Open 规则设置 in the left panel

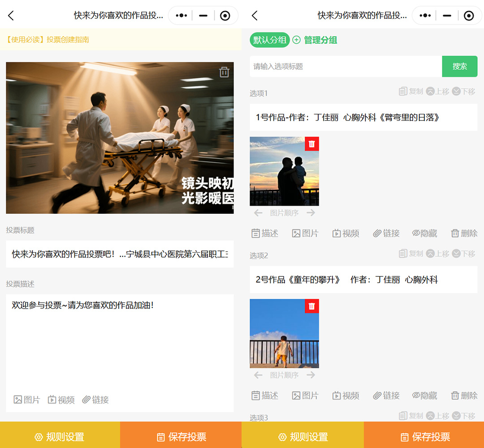pos(60,437)
